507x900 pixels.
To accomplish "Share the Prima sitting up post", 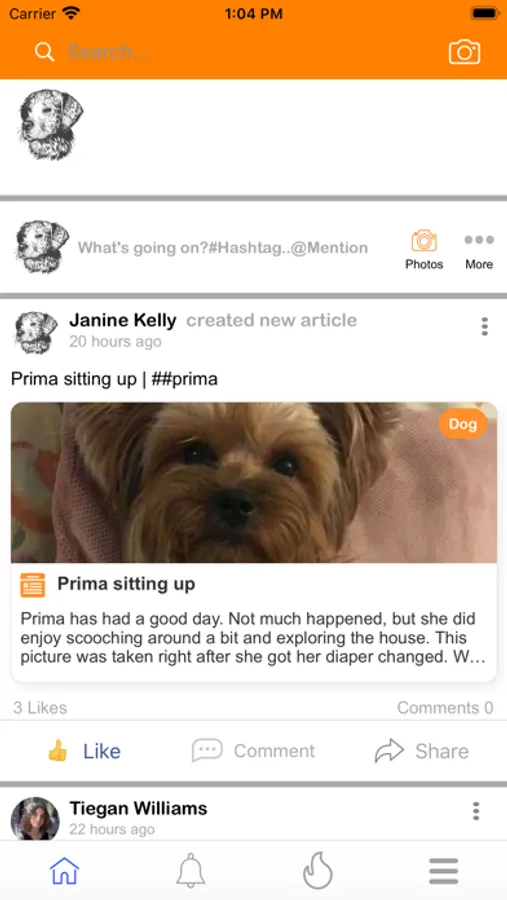I will click(422, 751).
